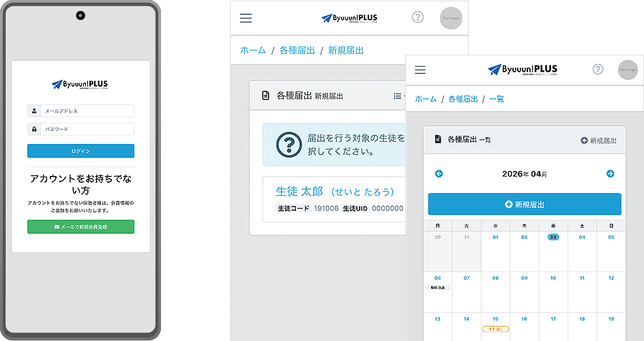
Task: Select date 04 in the calendar
Action: coord(582,237)
